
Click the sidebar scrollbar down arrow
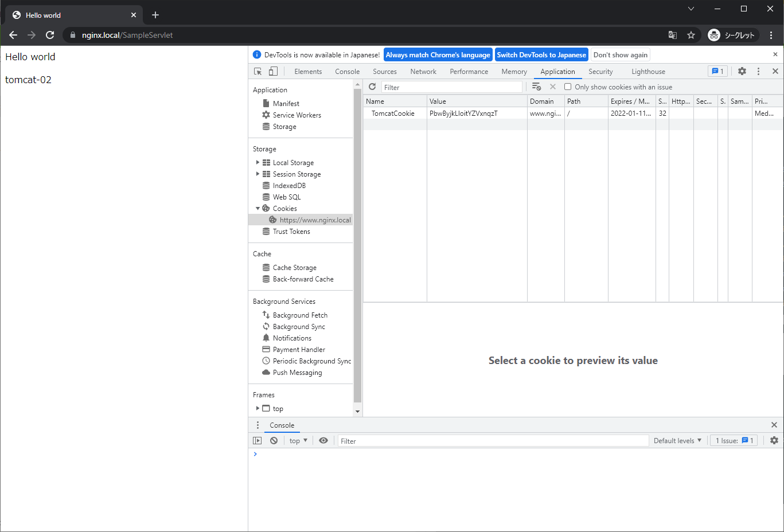tap(358, 411)
